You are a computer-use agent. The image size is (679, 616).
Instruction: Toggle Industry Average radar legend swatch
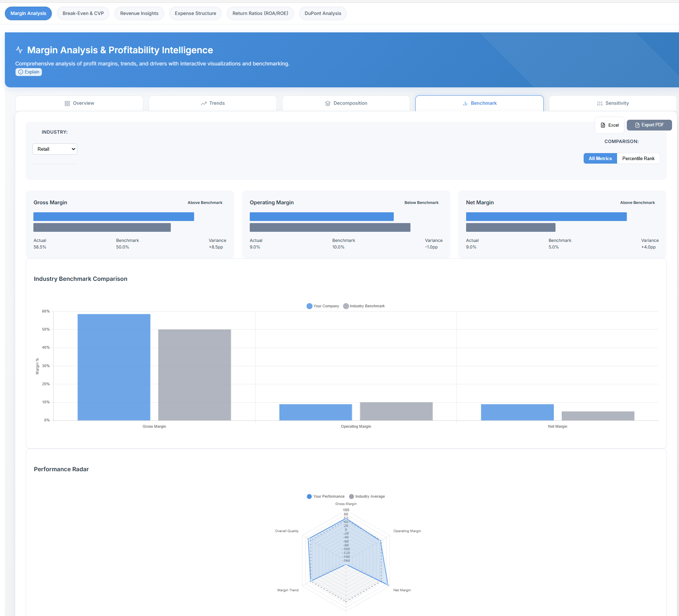pyautogui.click(x=351, y=496)
